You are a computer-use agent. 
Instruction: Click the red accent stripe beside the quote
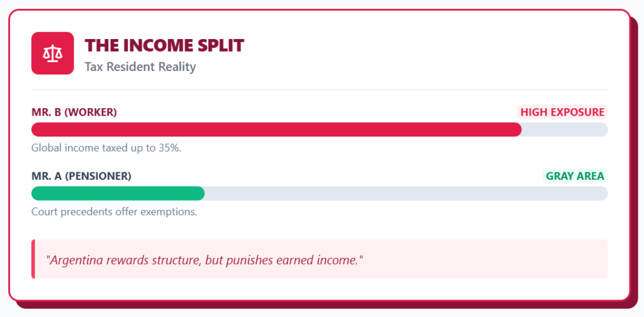pos(33,259)
